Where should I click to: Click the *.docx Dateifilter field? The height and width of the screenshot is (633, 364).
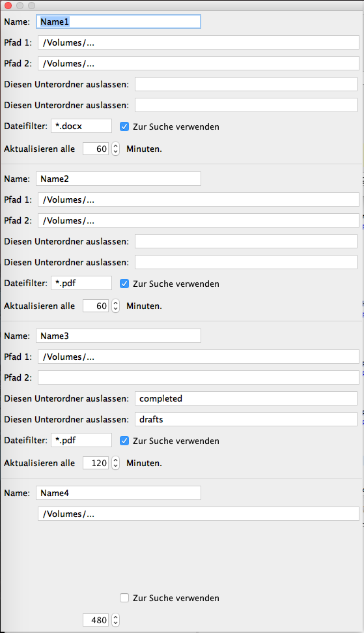pyautogui.click(x=81, y=126)
